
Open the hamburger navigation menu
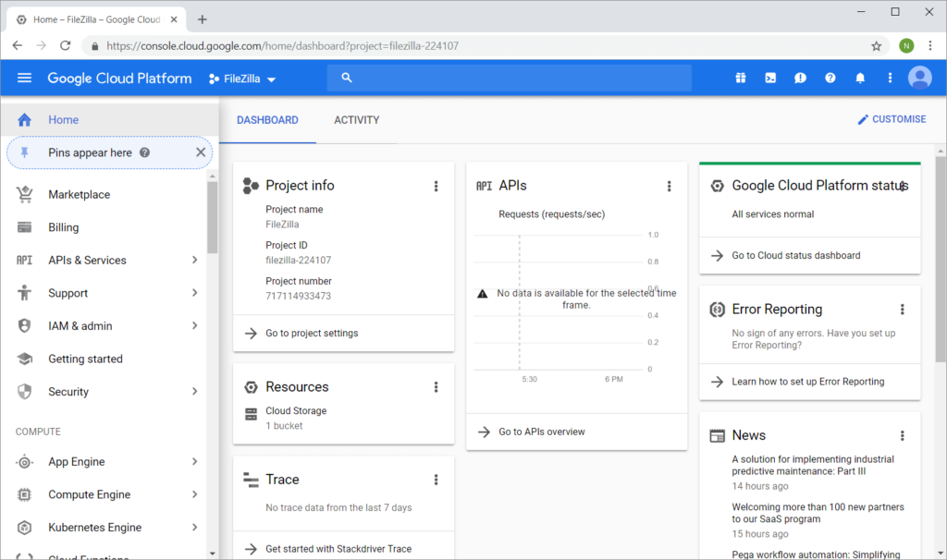[24, 78]
